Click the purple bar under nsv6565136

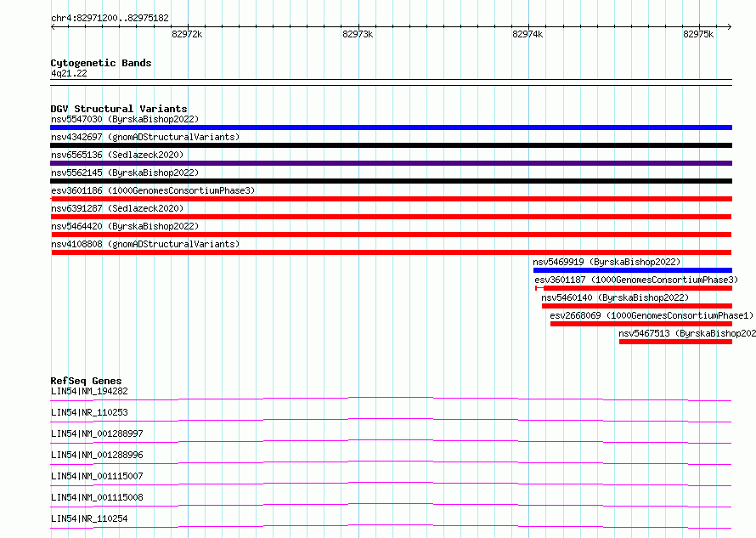pyautogui.click(x=391, y=163)
